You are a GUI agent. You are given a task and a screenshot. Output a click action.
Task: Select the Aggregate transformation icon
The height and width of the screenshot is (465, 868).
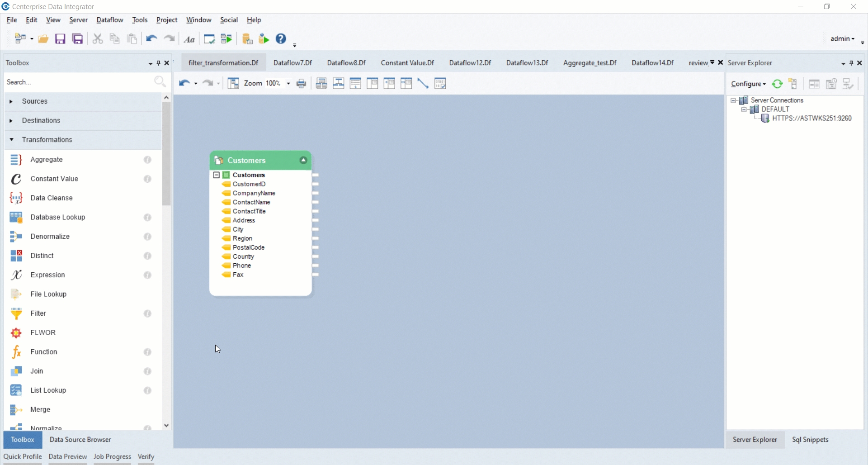point(16,160)
